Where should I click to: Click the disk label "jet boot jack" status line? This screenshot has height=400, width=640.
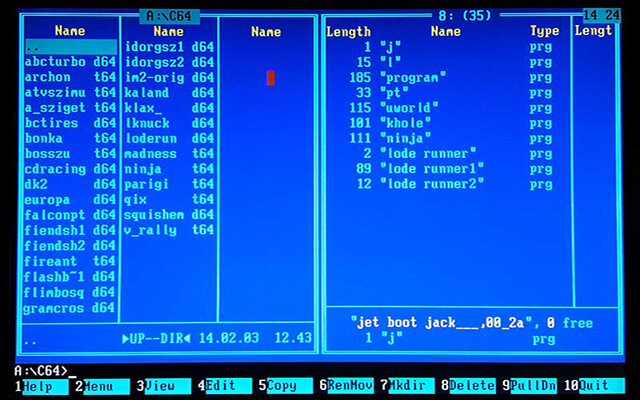coord(472,323)
